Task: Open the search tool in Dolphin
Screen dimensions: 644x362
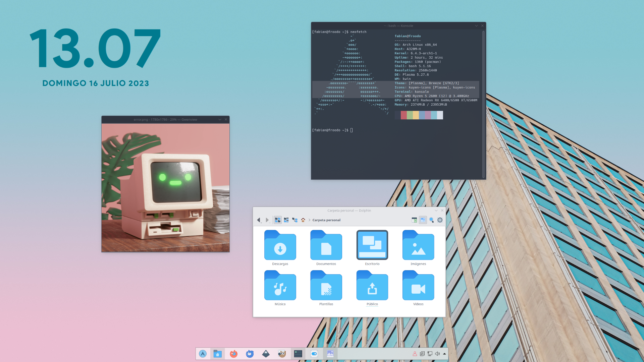Action: [x=431, y=220]
